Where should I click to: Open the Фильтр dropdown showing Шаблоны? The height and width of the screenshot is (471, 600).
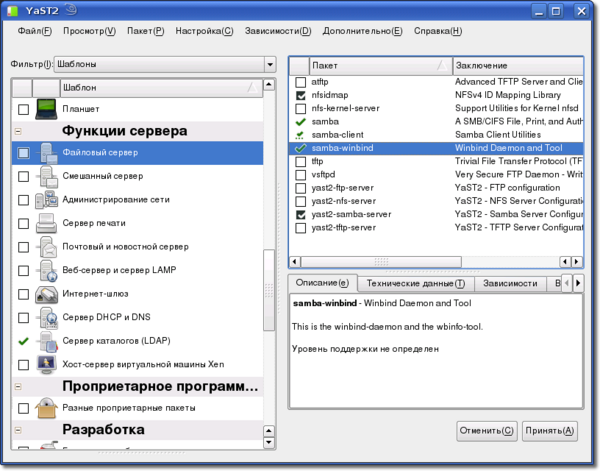164,64
